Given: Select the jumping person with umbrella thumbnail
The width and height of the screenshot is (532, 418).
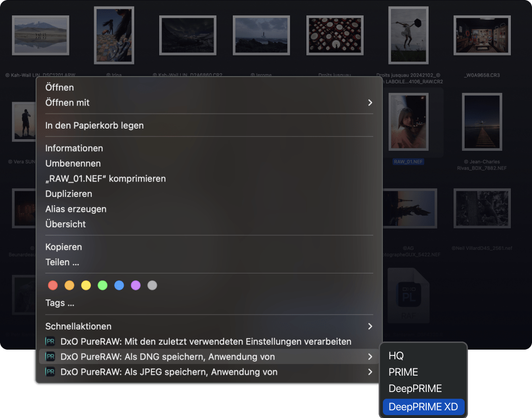Looking at the screenshot, I should pos(408,35).
